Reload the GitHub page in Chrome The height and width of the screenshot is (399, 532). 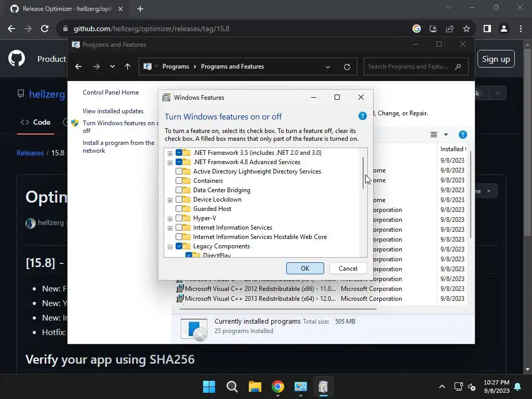[x=45, y=29]
